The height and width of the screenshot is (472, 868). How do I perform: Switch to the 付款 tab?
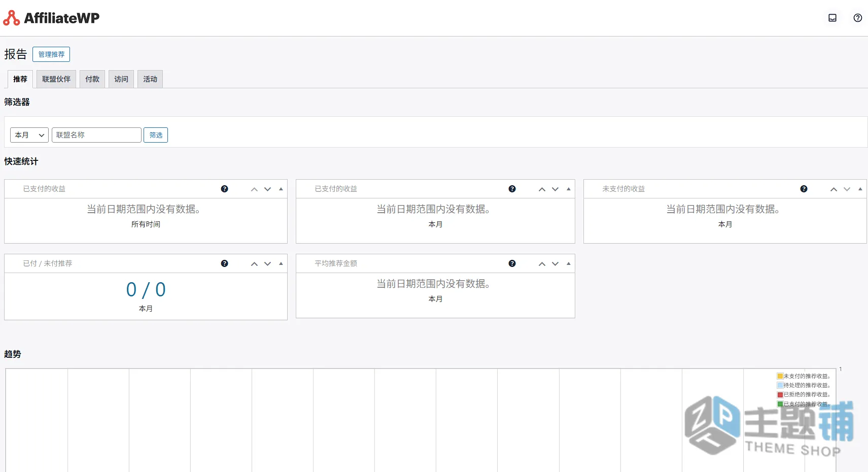92,79
